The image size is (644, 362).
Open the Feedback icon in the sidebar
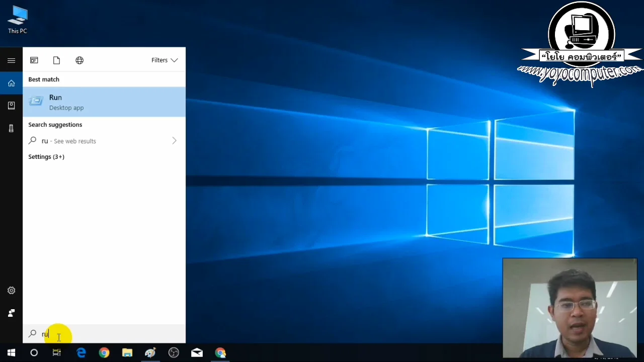point(11,313)
